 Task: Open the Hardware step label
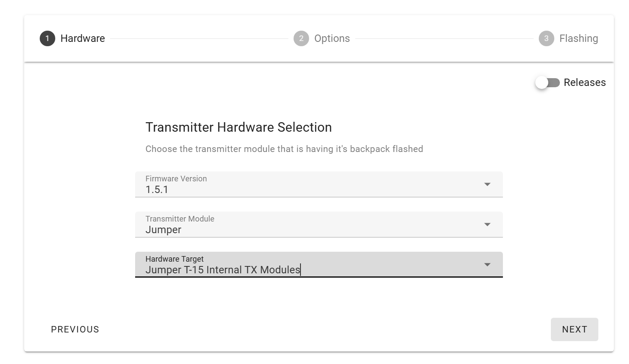coord(82,38)
